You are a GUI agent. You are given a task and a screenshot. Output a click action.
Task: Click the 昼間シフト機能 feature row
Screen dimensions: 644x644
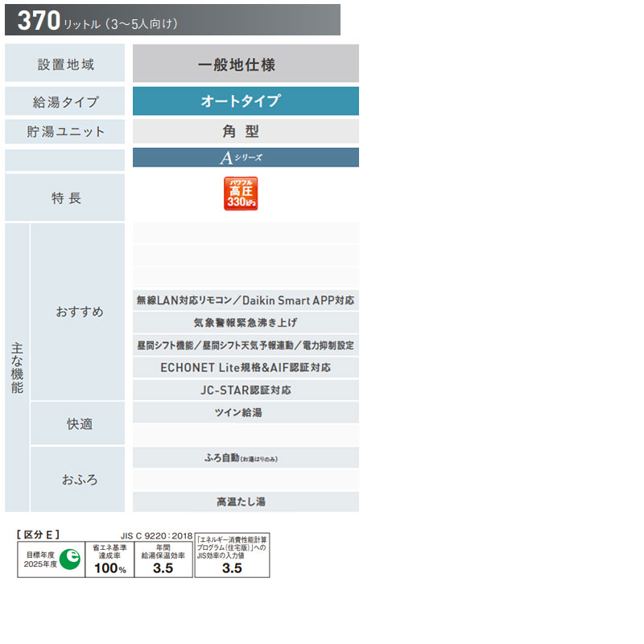[246, 345]
